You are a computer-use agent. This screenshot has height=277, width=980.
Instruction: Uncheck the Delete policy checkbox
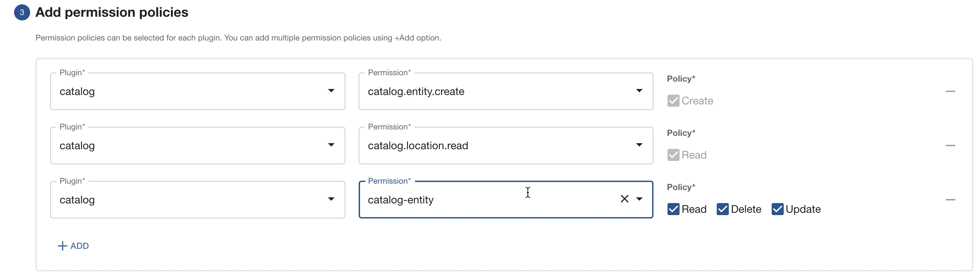(722, 209)
